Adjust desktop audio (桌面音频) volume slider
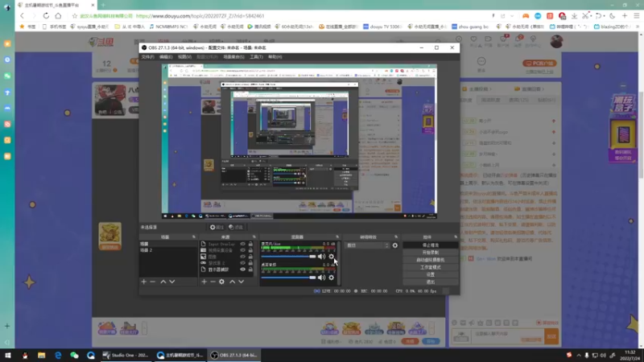 click(288, 278)
